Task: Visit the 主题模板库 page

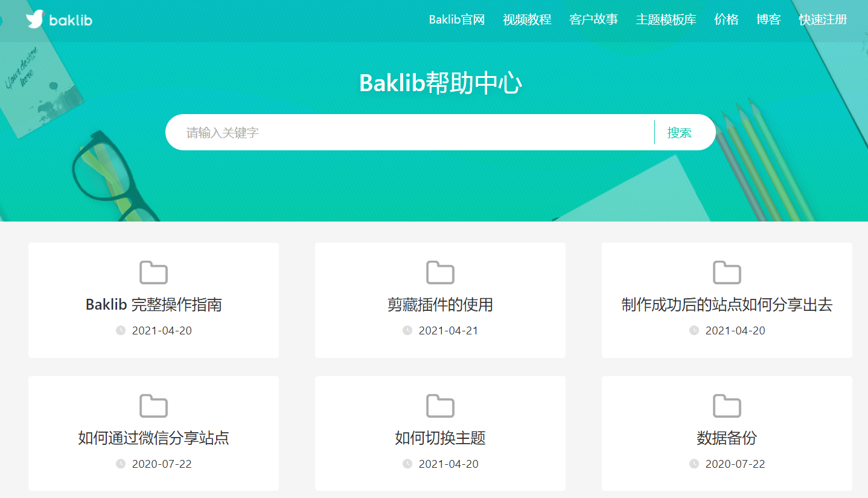Action: click(666, 19)
